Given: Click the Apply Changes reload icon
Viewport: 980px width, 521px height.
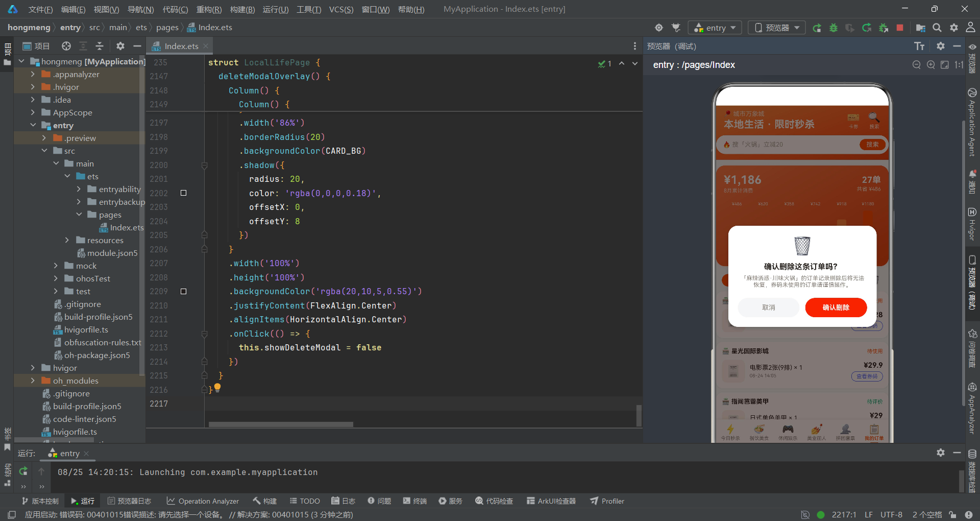Looking at the screenshot, I should click(x=867, y=28).
